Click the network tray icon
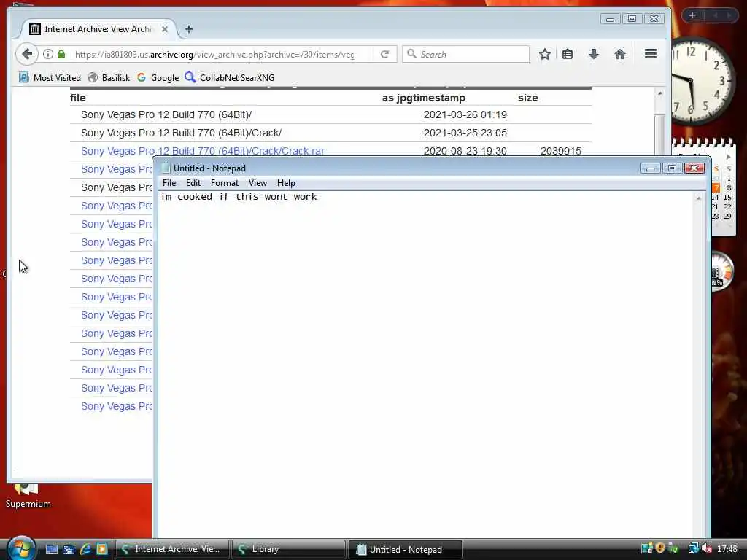The height and width of the screenshot is (560, 747). (x=693, y=548)
